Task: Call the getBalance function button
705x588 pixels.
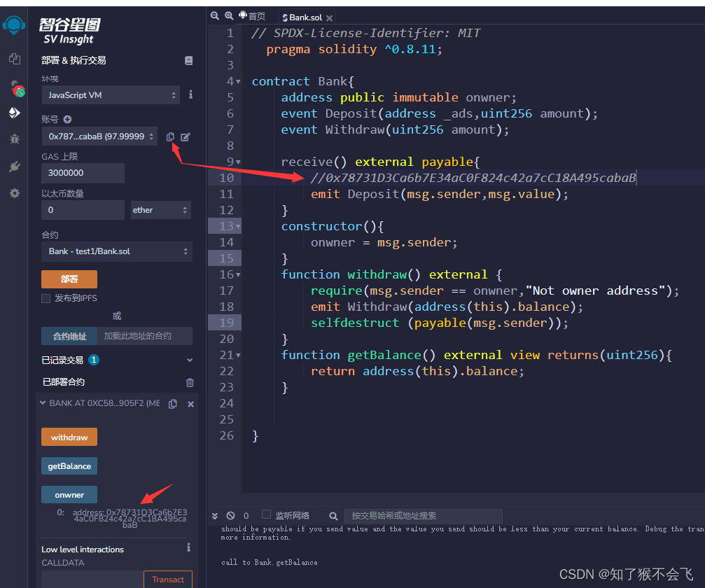Action: (69, 466)
